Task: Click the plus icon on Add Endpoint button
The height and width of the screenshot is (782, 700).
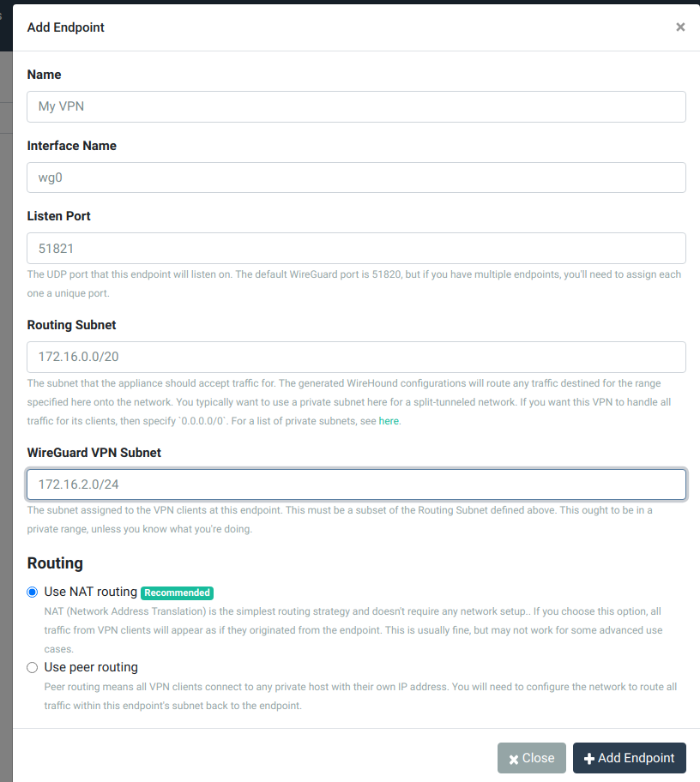Action: [x=590, y=757]
